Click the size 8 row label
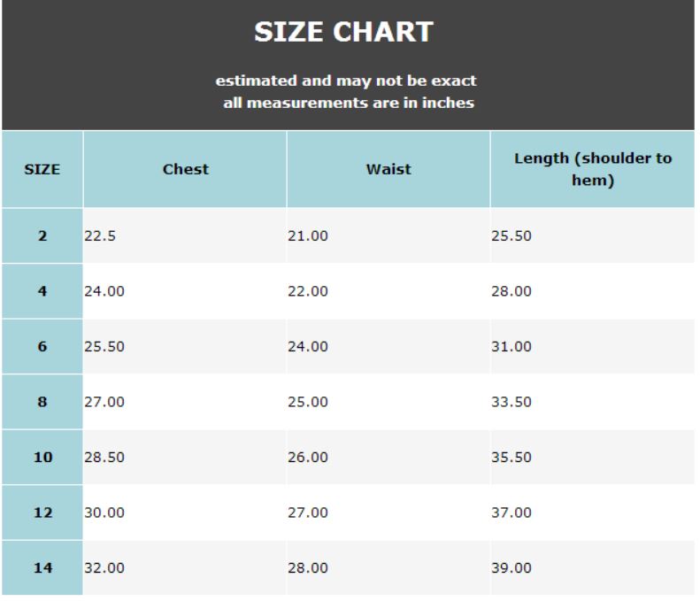Viewport: 700px width, 601px height. click(42, 402)
